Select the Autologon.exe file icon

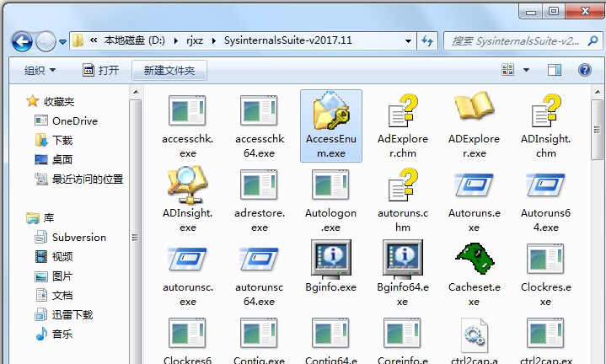click(x=331, y=185)
